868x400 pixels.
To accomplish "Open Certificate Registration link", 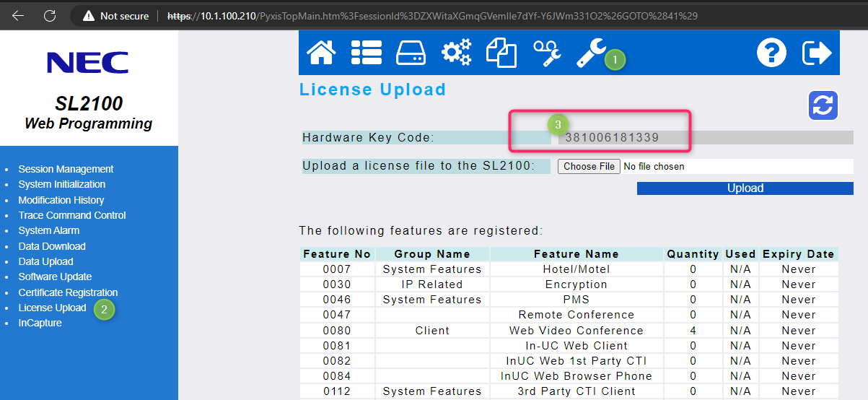I will tap(68, 292).
